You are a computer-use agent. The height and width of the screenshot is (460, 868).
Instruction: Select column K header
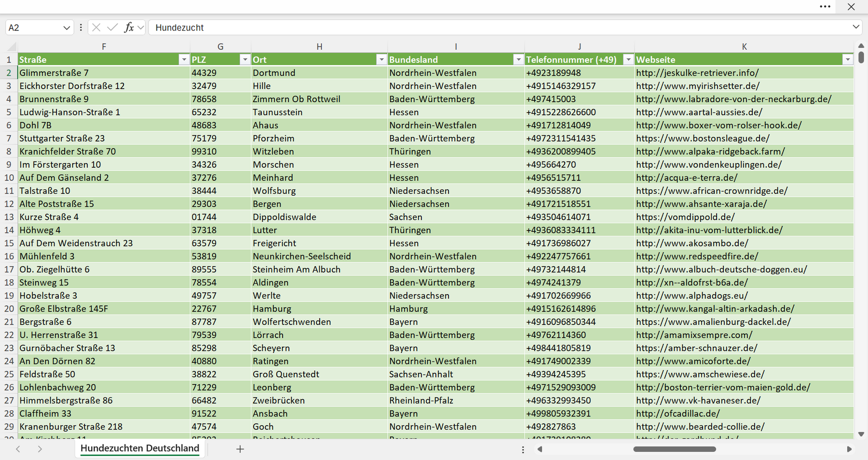[744, 47]
